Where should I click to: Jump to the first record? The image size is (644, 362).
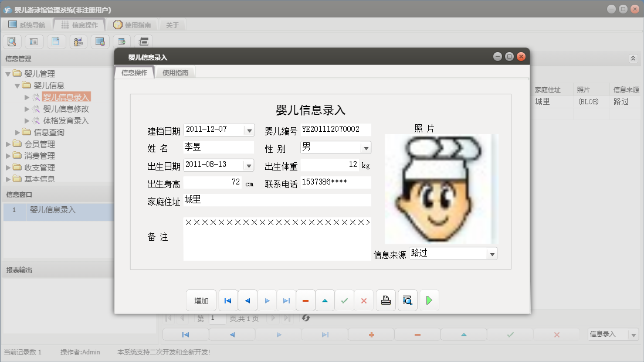228,300
